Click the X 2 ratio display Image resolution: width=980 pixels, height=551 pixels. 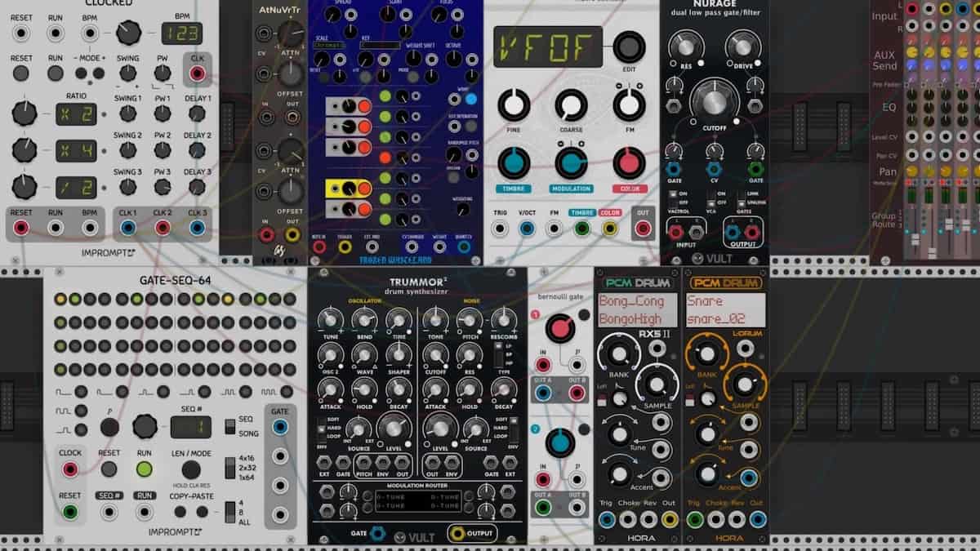pos(76,113)
